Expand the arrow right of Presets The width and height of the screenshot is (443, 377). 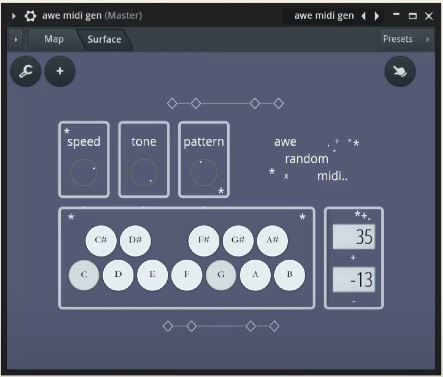pyautogui.click(x=427, y=39)
